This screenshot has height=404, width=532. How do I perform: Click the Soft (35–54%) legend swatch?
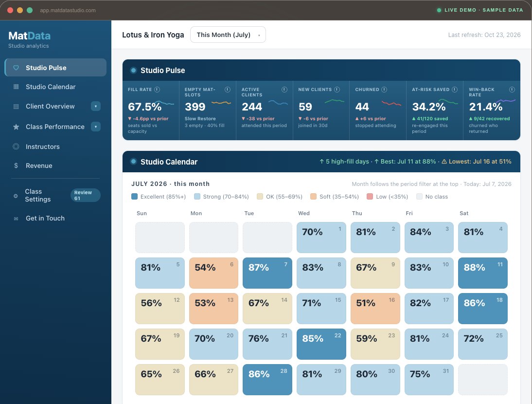314,197
